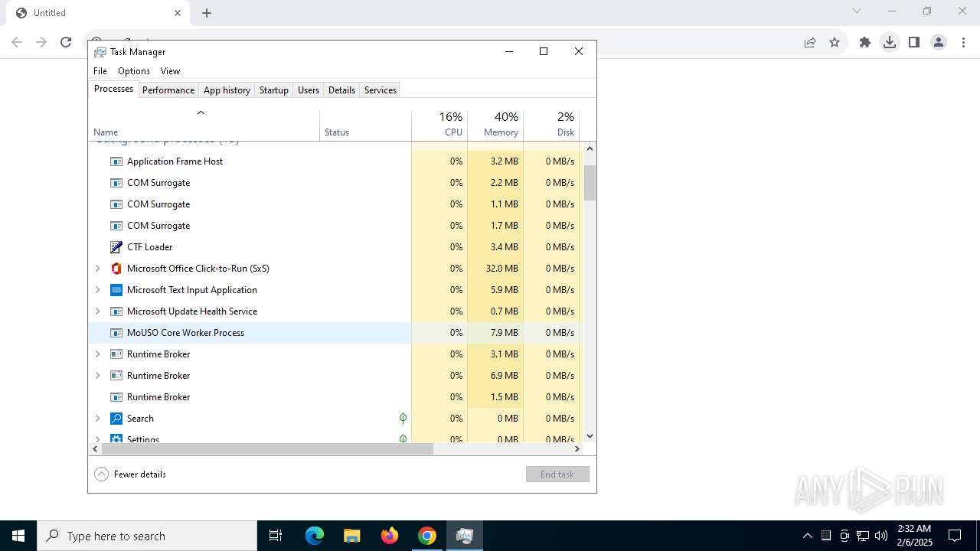Switch to the Performance tab
Viewport: 980px width, 551px height.
(x=168, y=90)
